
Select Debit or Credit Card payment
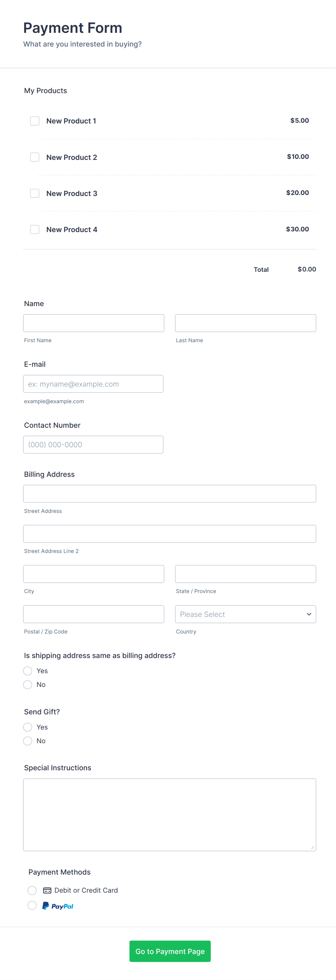pos(32,890)
